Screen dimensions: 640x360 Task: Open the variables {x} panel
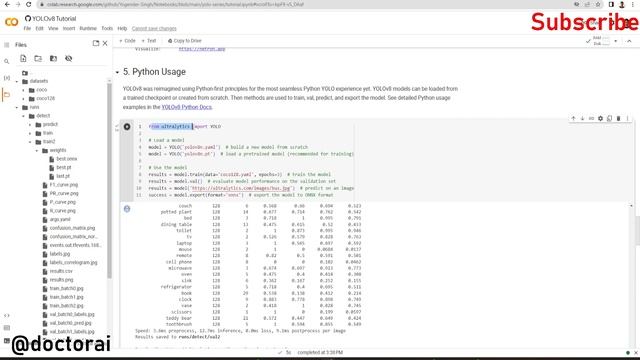point(7,78)
